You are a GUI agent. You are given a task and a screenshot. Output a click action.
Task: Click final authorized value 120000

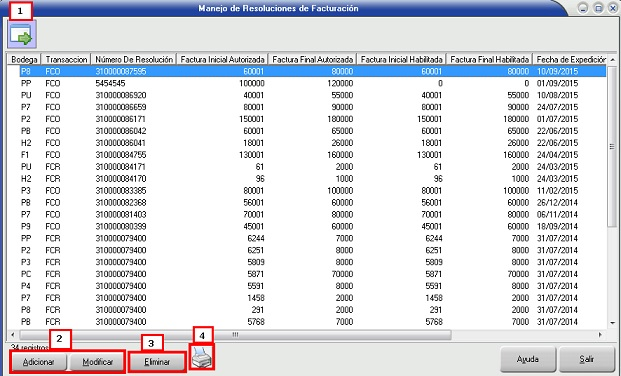coord(340,83)
